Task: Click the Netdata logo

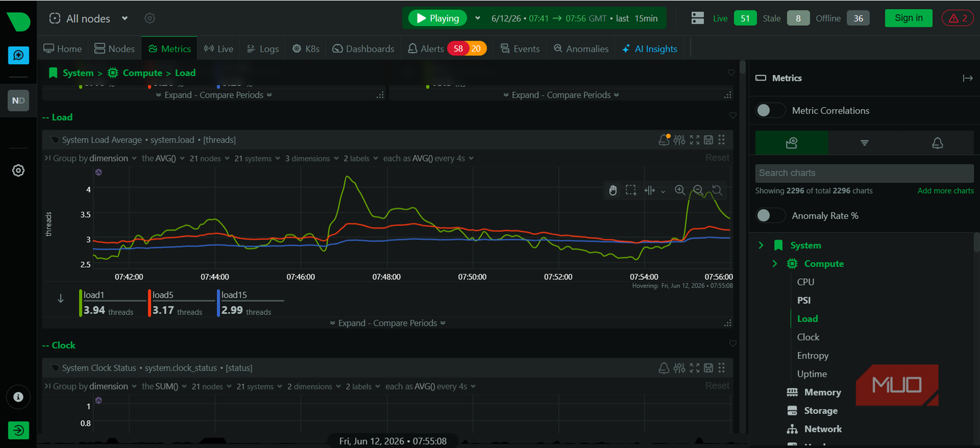Action: [18, 21]
